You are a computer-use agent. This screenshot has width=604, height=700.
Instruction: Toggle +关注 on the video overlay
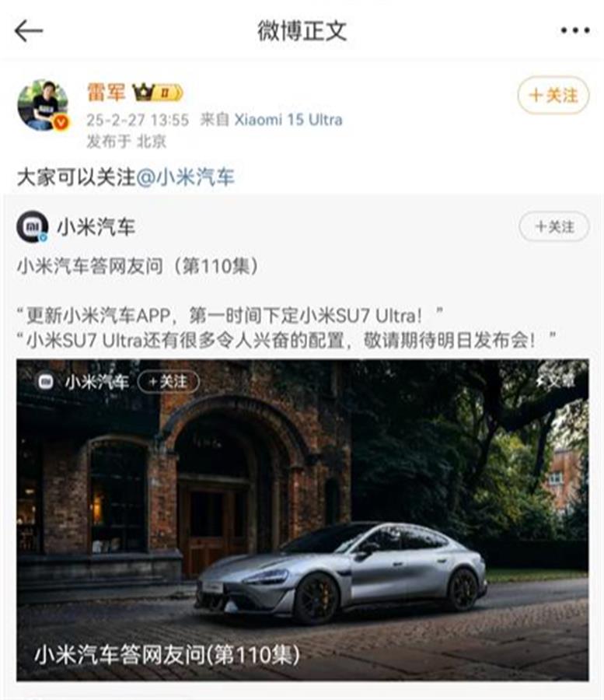168,382
